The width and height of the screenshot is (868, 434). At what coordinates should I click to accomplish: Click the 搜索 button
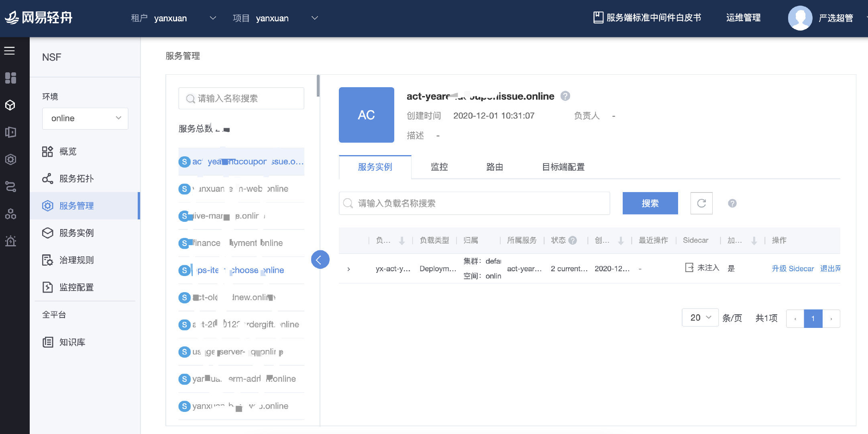point(650,203)
